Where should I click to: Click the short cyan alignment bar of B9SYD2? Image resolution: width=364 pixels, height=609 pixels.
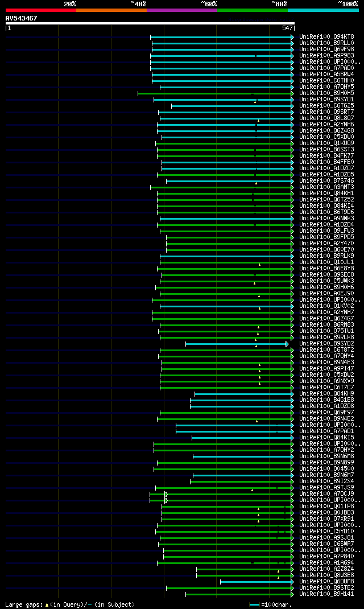coord(237,344)
